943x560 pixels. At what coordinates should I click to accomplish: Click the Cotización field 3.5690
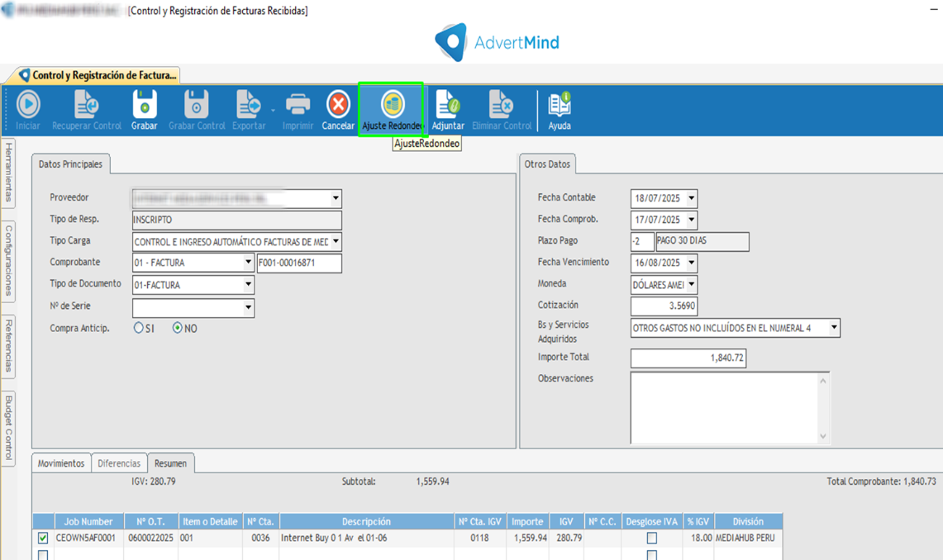664,306
